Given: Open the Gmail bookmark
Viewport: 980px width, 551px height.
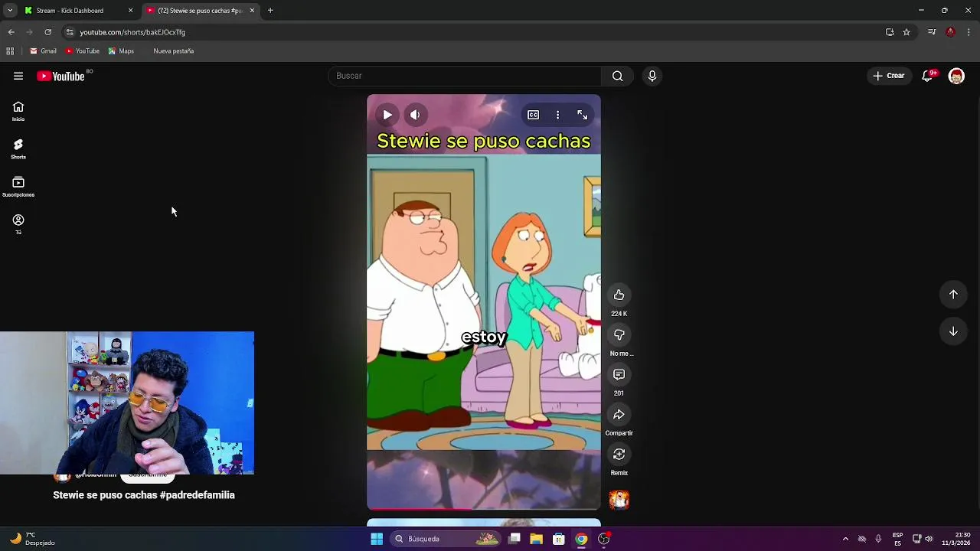Looking at the screenshot, I should (x=43, y=51).
